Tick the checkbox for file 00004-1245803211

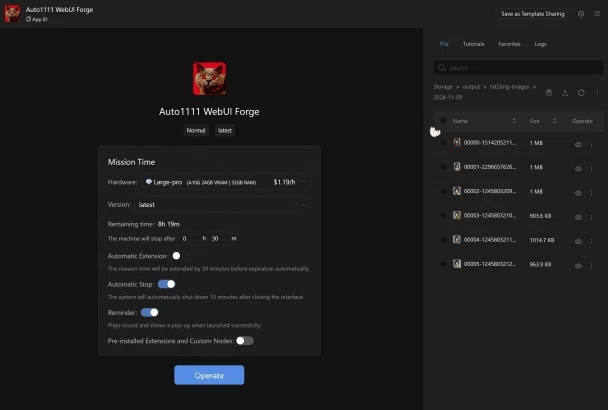[443, 239]
